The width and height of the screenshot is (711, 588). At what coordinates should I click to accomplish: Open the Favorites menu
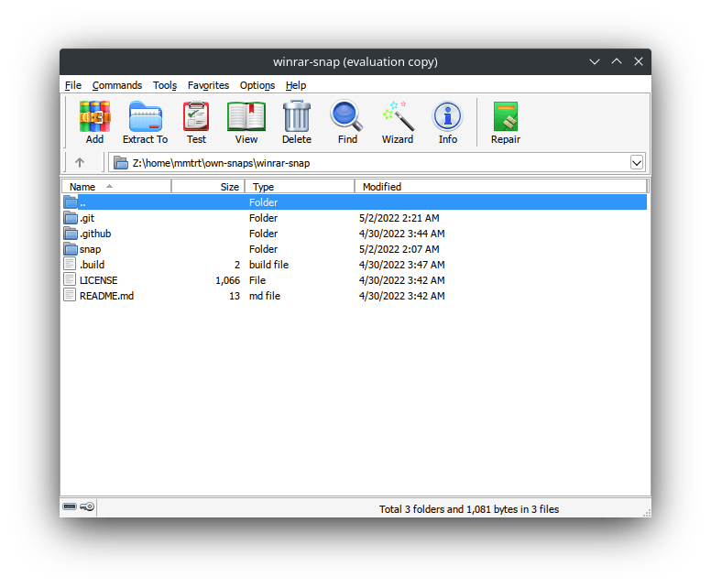pyautogui.click(x=209, y=85)
